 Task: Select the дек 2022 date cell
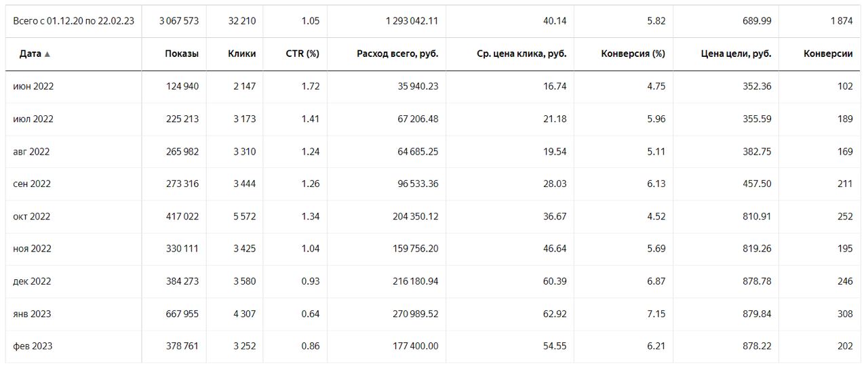pos(32,281)
